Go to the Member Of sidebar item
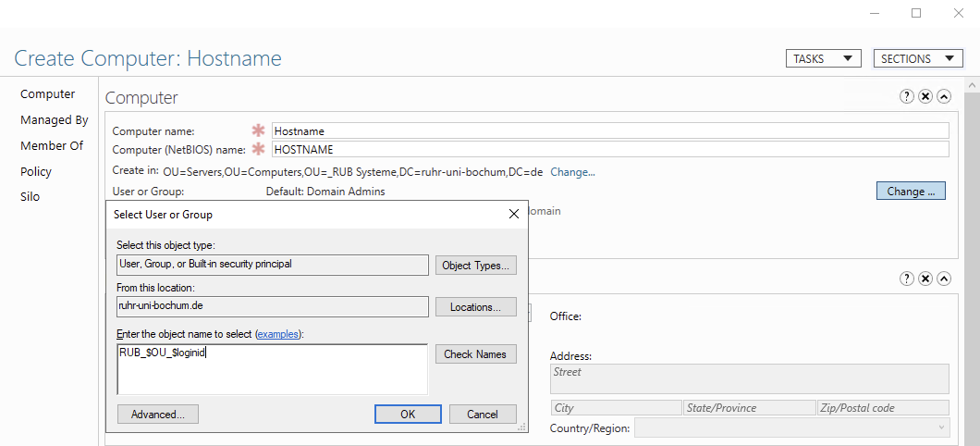 pos(51,145)
